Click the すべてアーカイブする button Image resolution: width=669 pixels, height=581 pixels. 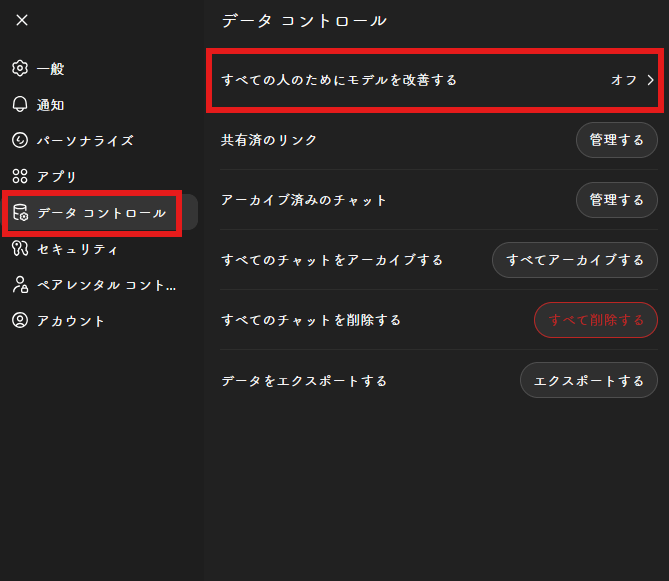(x=575, y=260)
